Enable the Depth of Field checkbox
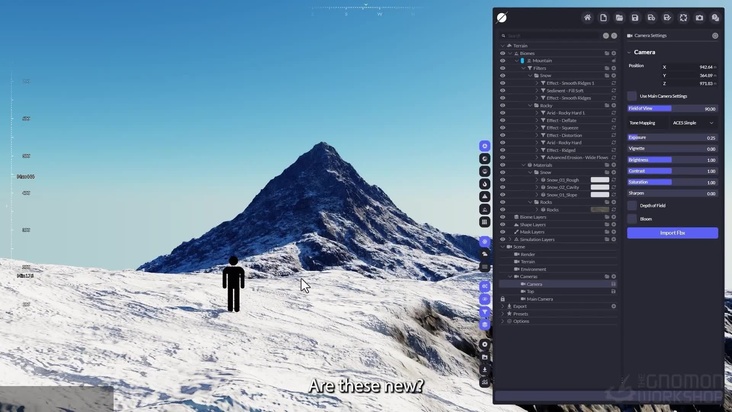 point(632,205)
